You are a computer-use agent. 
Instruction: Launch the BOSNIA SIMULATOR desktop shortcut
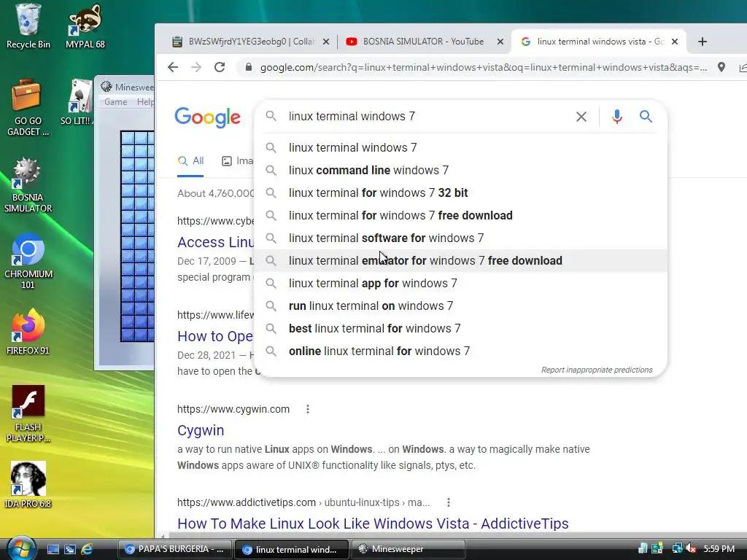28,184
